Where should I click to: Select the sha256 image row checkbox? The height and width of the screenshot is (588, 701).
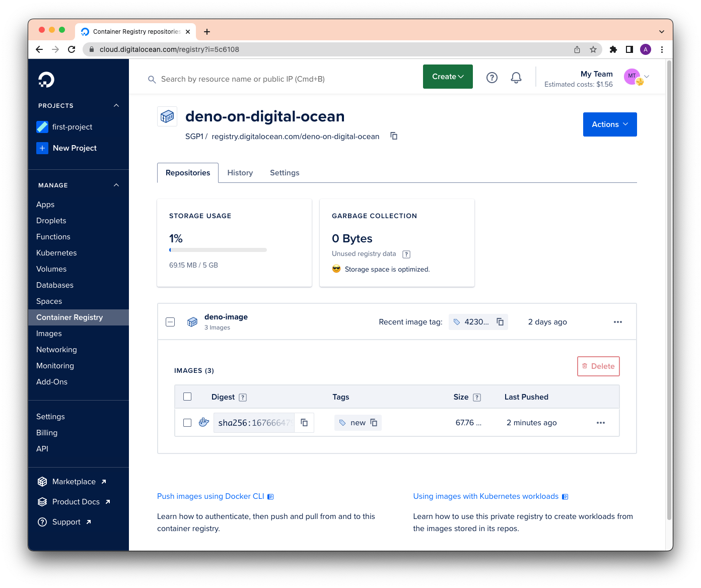(x=187, y=423)
